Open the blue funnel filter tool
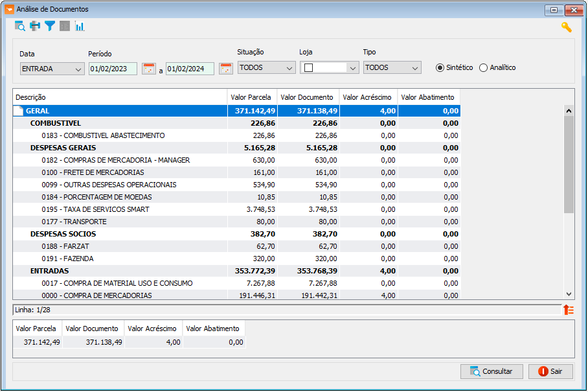The height and width of the screenshot is (392, 588). [50, 27]
